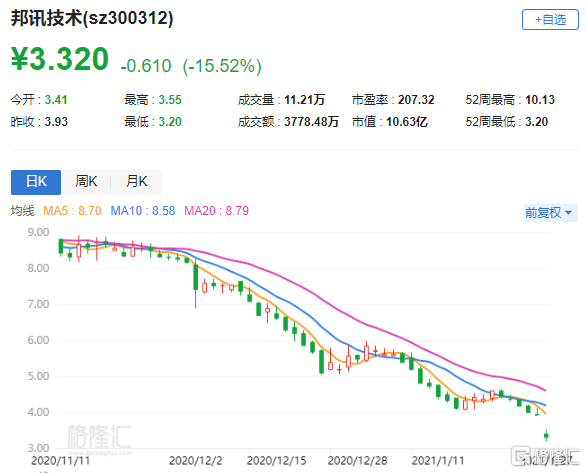586x473 pixels.
Task: Add stock via +自选 button
Action: 550,19
